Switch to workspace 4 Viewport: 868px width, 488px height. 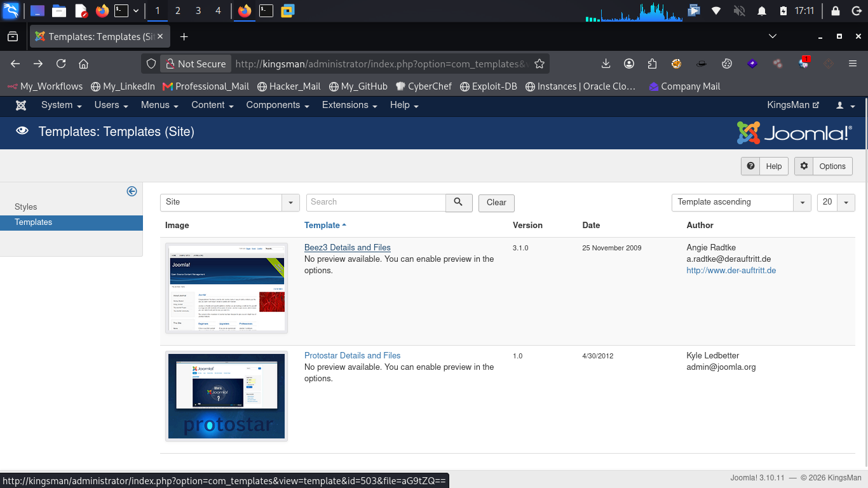point(218,11)
